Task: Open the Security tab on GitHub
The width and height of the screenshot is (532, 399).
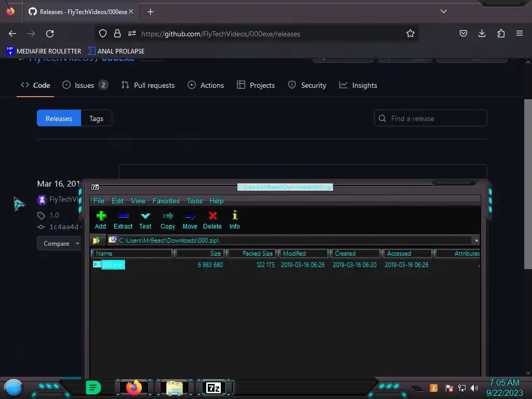Action: coord(307,85)
